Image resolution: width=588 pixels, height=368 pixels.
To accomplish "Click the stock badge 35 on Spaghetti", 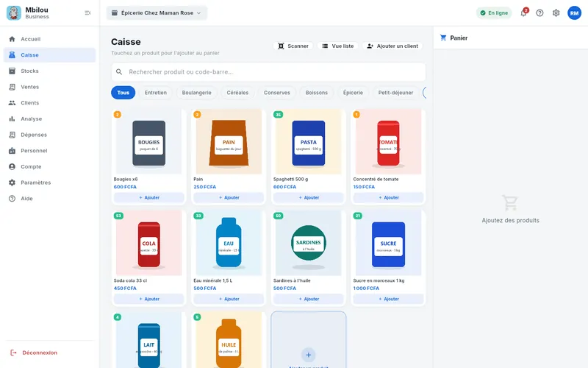I will point(278,115).
